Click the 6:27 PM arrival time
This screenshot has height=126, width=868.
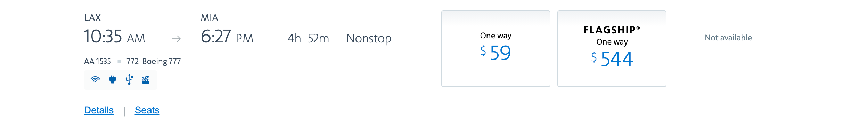point(227,37)
